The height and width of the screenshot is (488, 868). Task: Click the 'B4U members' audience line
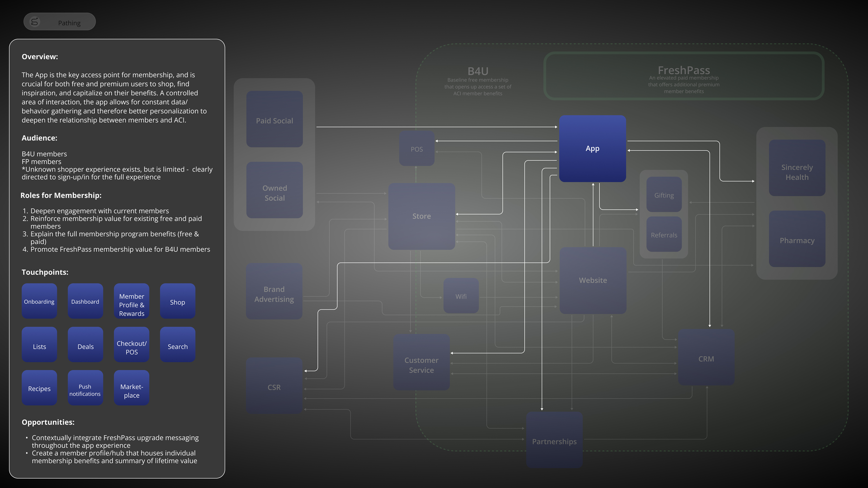(x=44, y=154)
